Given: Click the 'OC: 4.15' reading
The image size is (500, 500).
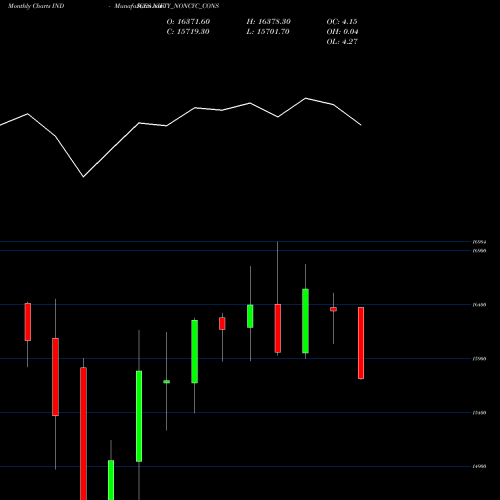Looking at the screenshot, I should tap(342, 22).
